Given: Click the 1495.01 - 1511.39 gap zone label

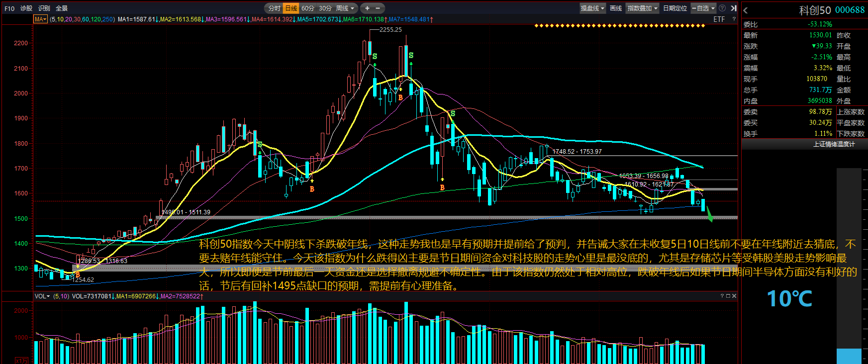Looking at the screenshot, I should [186, 212].
